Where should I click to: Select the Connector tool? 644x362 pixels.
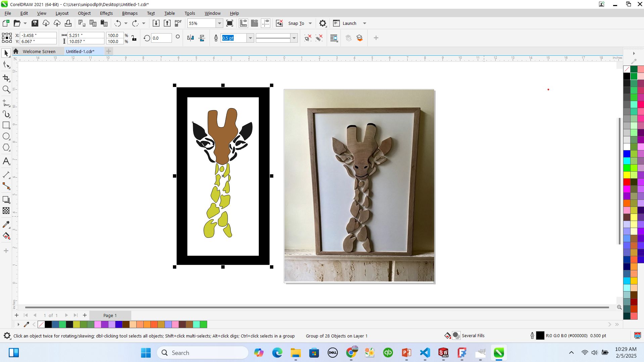(x=6, y=186)
